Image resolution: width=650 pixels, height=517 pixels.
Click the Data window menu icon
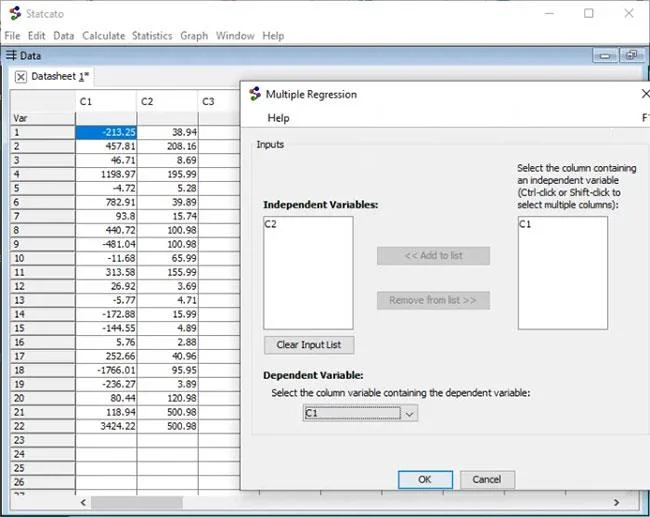point(11,55)
